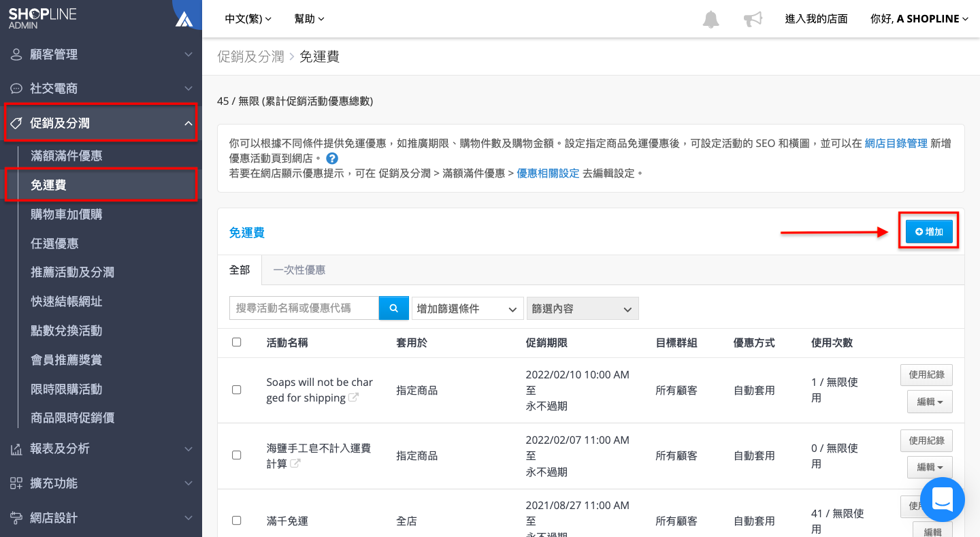Click the 活動名稱 column header
Viewport: 980px width, 537px height.
287,343
